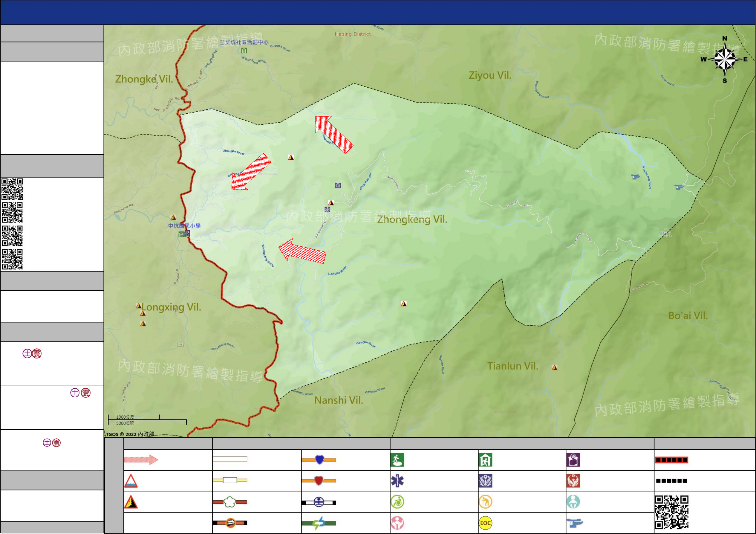Select the red shield highway legend symbol

coord(319,481)
